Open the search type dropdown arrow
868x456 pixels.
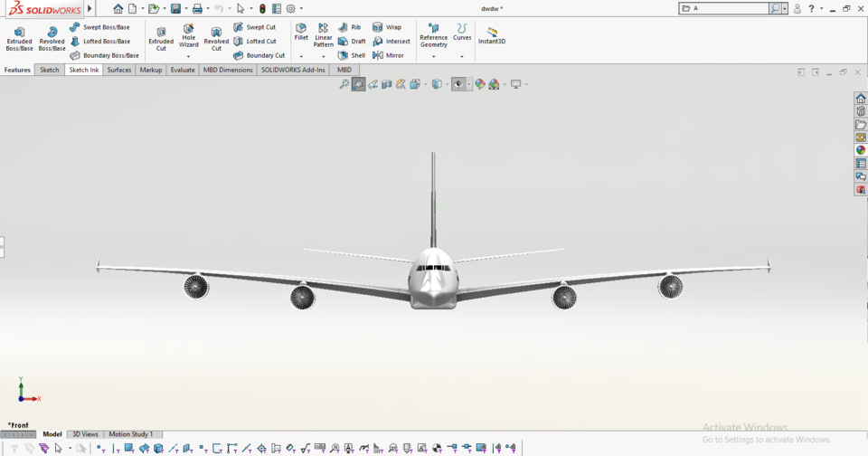pyautogui.click(x=785, y=9)
